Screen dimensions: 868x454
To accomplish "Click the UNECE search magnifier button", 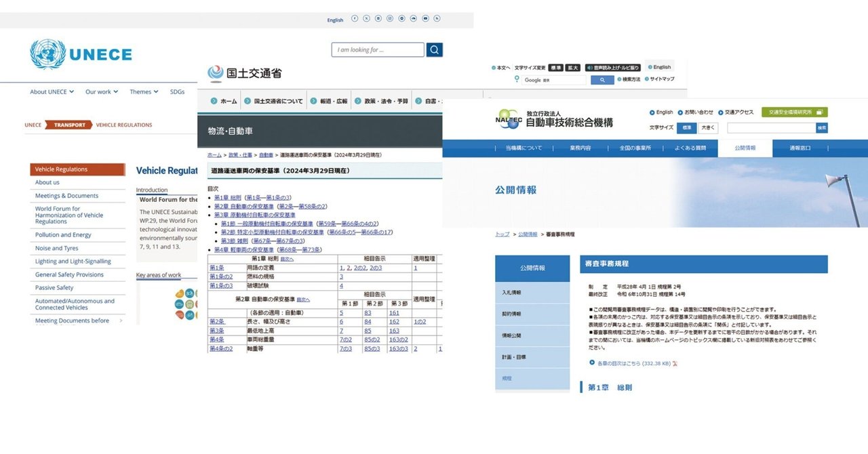I will pyautogui.click(x=435, y=49).
